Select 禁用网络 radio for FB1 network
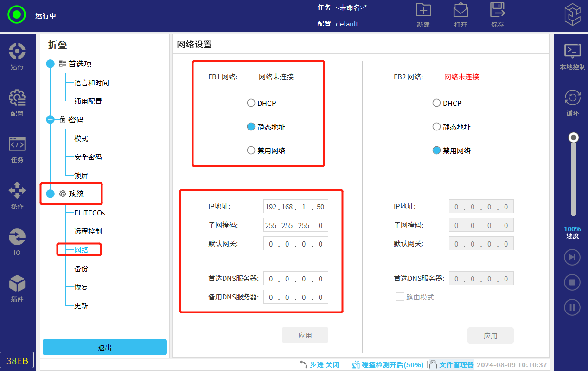The width and height of the screenshot is (588, 371). (251, 150)
